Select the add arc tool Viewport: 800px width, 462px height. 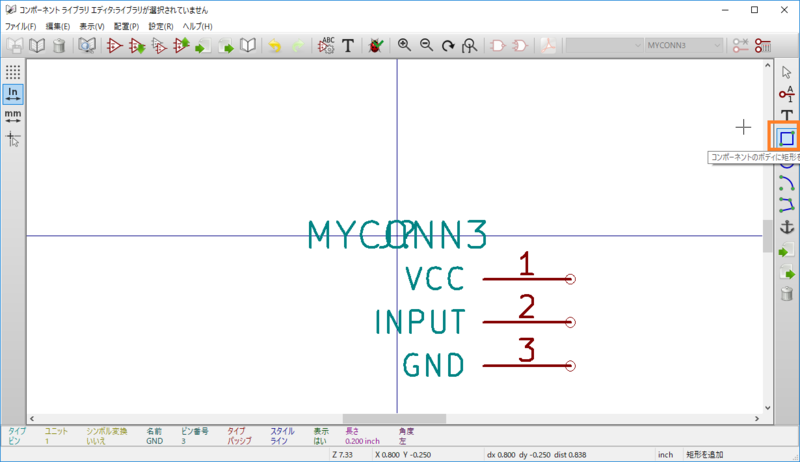786,183
